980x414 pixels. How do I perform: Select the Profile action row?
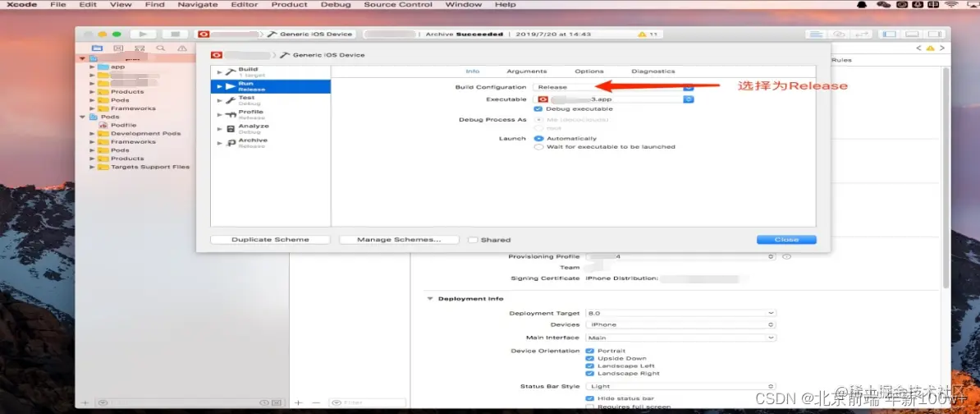[271, 114]
